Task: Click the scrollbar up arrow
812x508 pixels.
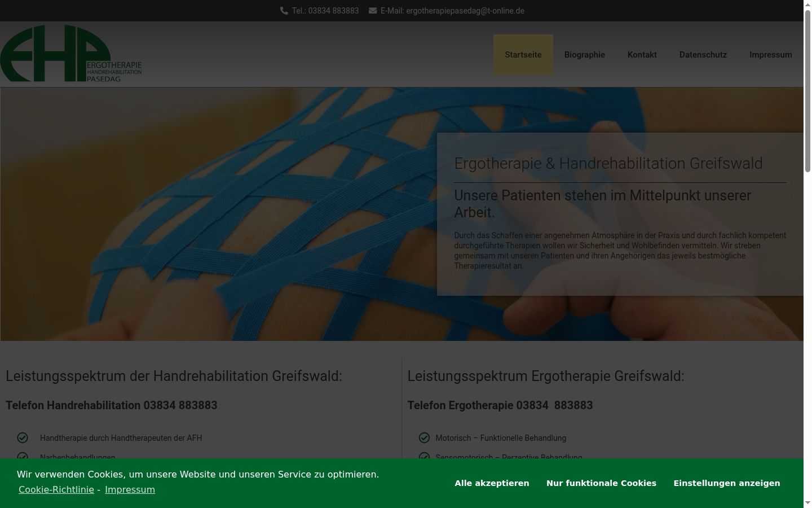Action: pos(807,4)
